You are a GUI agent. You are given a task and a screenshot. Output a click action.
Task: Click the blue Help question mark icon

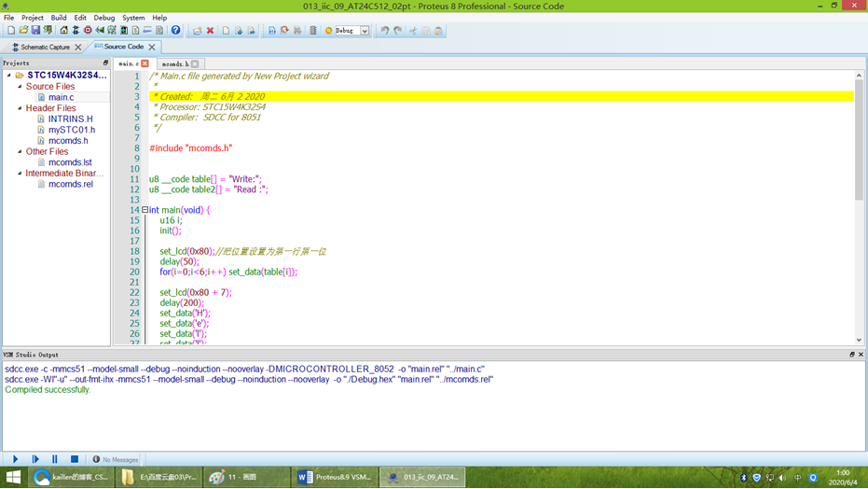pos(175,31)
